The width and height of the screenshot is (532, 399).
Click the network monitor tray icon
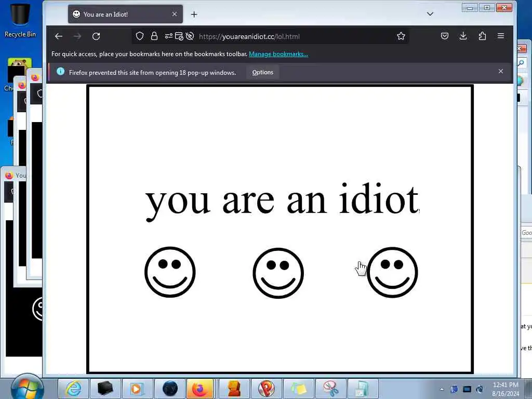tap(467, 389)
